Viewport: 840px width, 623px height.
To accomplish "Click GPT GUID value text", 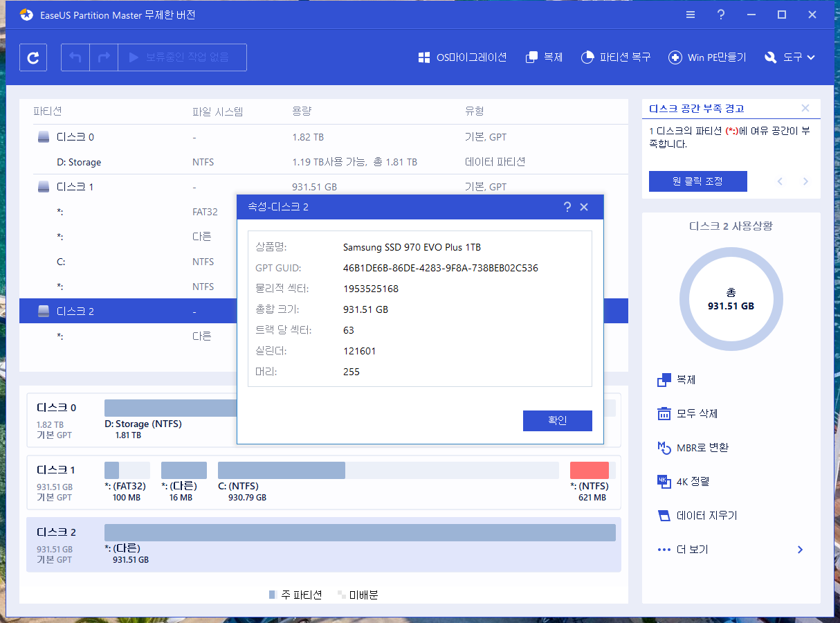I will (x=441, y=268).
